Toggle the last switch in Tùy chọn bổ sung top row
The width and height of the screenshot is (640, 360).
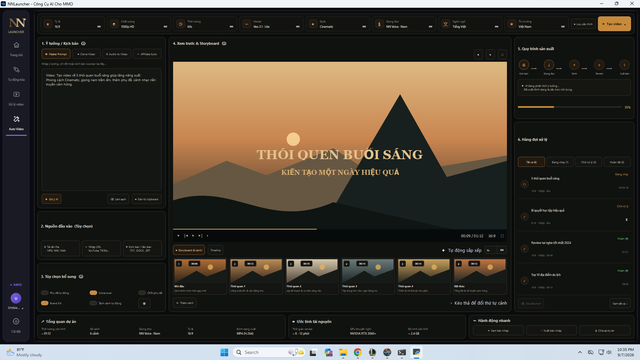coord(142,293)
